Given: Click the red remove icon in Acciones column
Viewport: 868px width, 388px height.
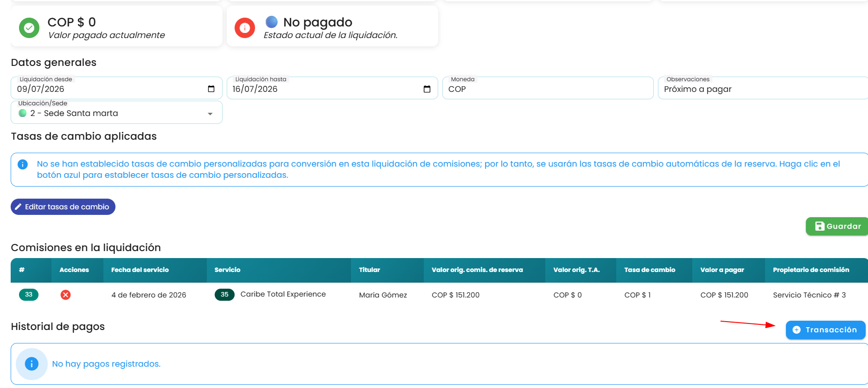Looking at the screenshot, I should (x=66, y=295).
